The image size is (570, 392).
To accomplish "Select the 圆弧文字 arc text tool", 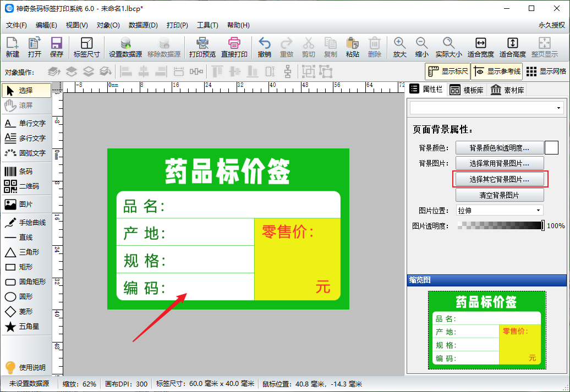I will click(26, 153).
